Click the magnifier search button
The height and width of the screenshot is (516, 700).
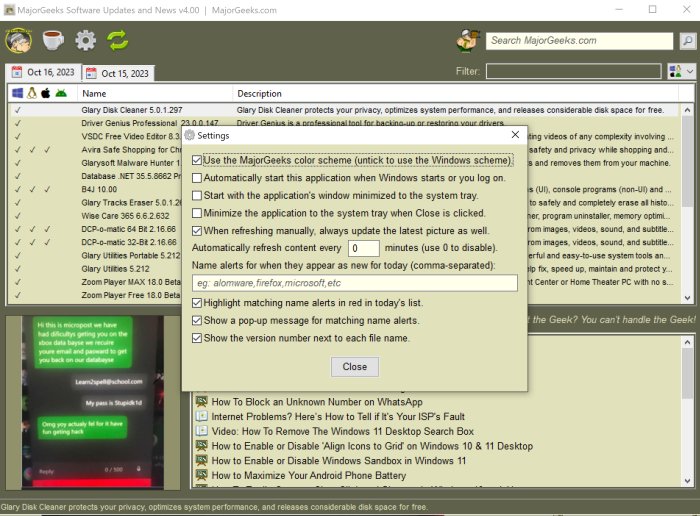tap(688, 41)
